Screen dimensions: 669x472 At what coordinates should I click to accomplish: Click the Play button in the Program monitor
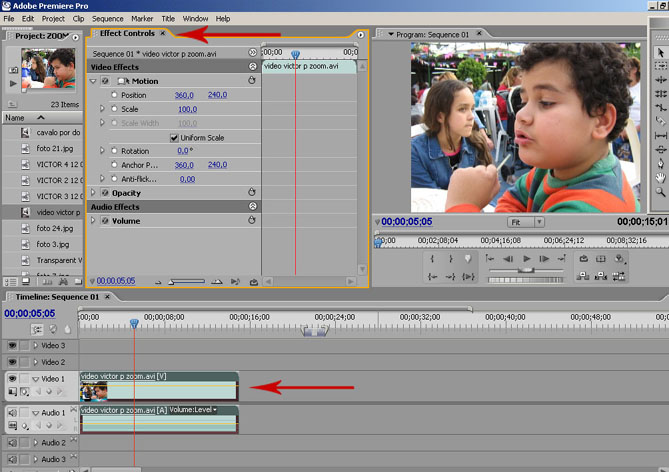point(527,258)
